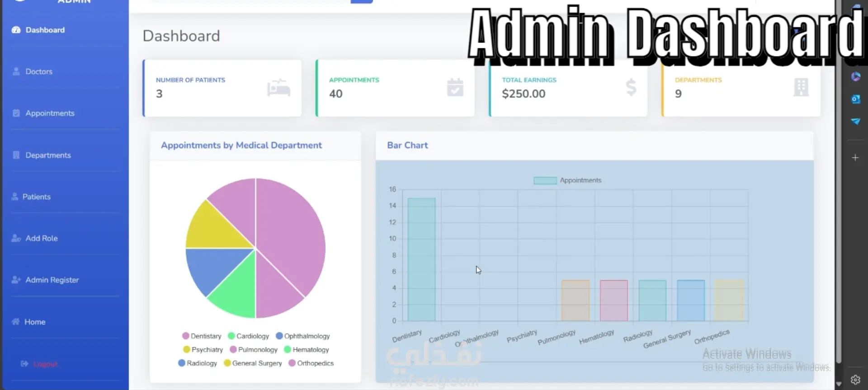Click the Home house icon
Viewport: 868px width, 390px height.
click(16, 322)
